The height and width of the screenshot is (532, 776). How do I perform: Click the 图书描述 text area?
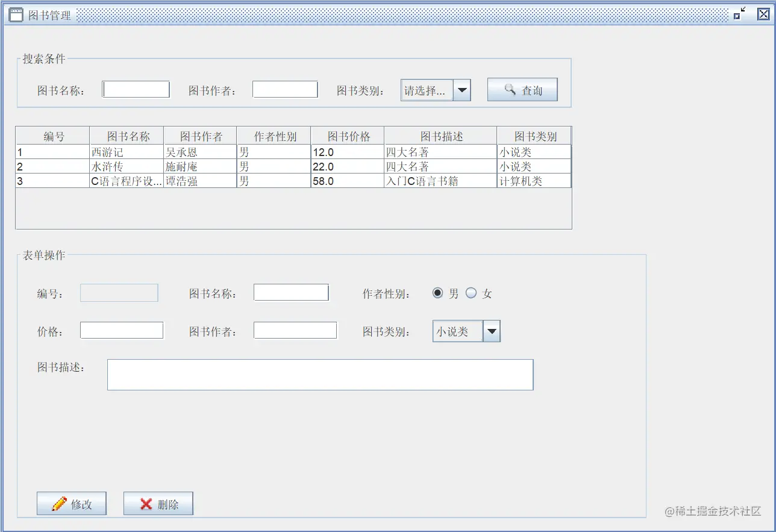click(x=320, y=375)
